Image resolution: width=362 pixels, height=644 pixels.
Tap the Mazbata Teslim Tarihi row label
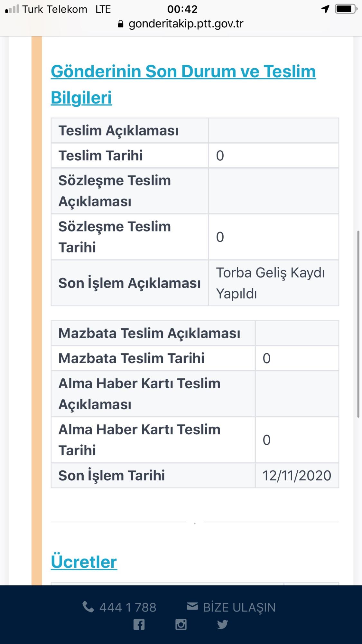pos(131,358)
